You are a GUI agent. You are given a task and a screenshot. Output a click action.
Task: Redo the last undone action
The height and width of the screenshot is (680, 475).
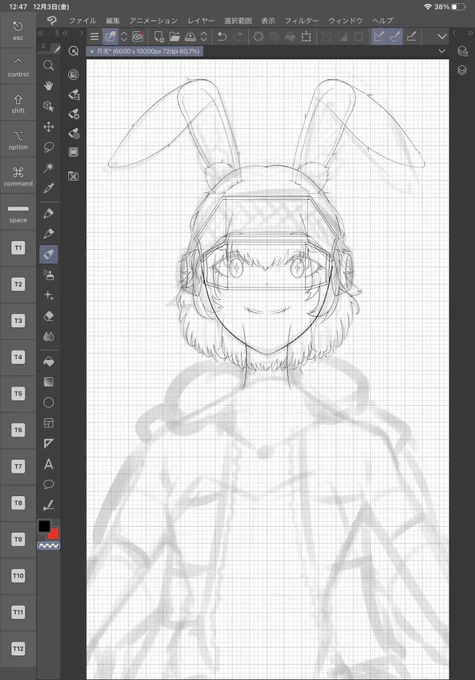237,36
